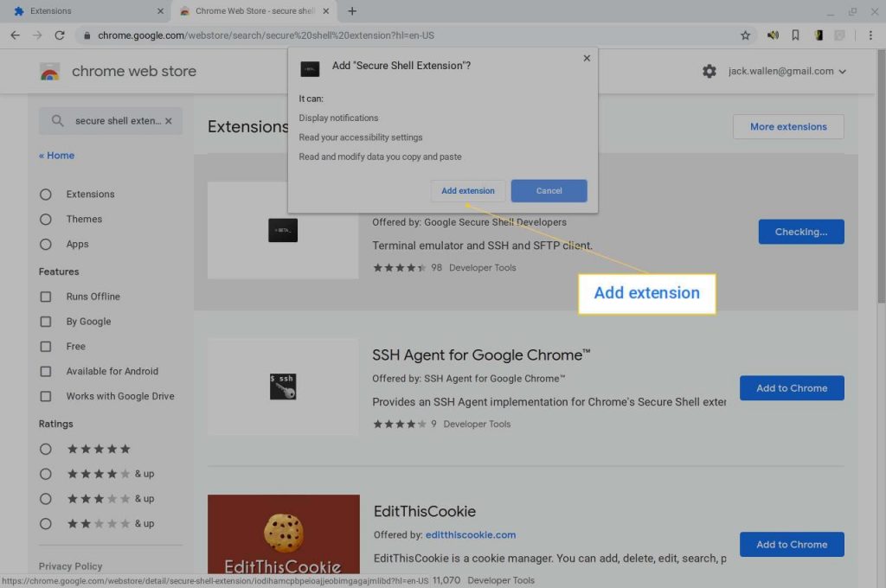Close the Extensions tab

(160, 10)
